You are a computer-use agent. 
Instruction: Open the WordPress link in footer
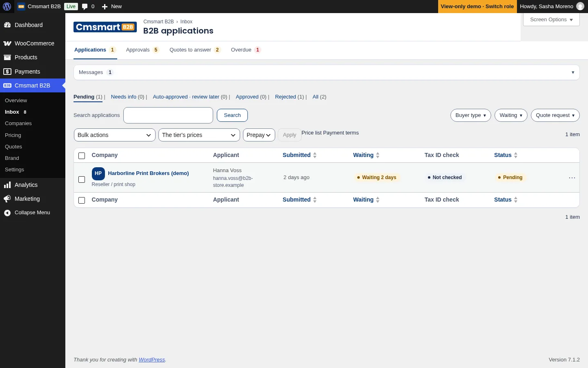pos(152,360)
